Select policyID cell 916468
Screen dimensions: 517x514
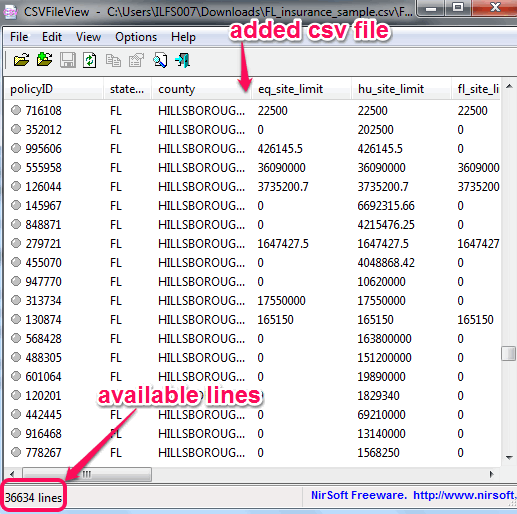click(43, 434)
